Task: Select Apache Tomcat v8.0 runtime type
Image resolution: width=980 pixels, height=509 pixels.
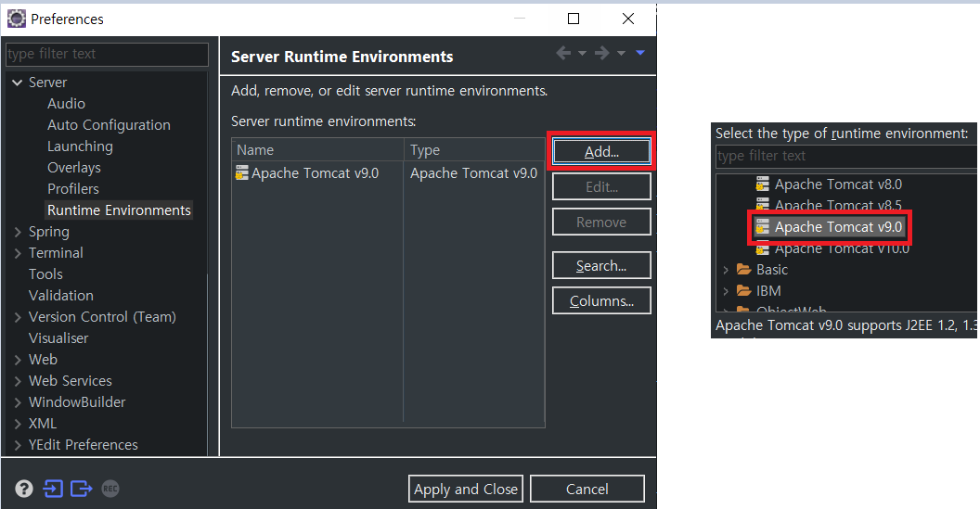Action: 838,185
